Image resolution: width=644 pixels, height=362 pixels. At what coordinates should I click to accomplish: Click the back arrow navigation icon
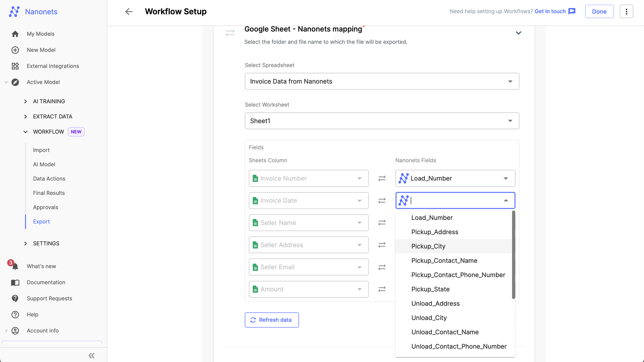tap(129, 12)
